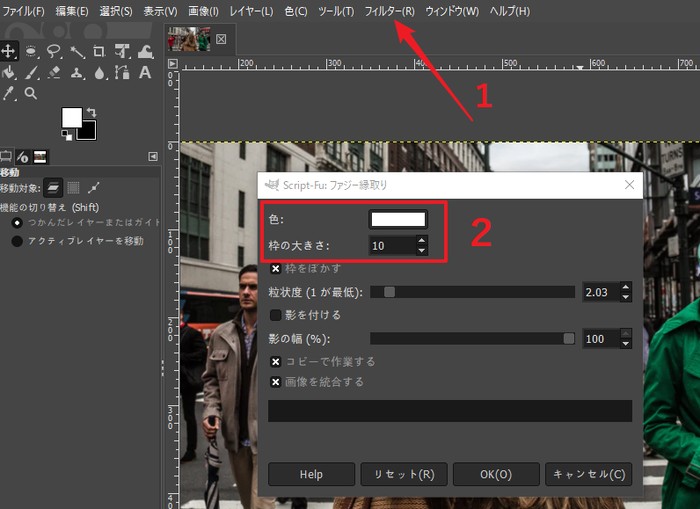This screenshot has width=700, height=509.
Task: Click the background color swatch in toolbox
Action: click(x=88, y=131)
